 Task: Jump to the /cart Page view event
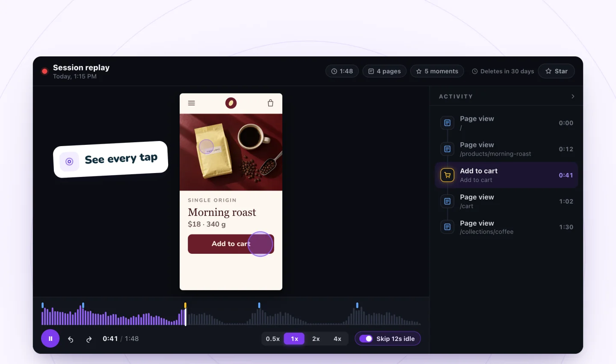[x=506, y=201]
